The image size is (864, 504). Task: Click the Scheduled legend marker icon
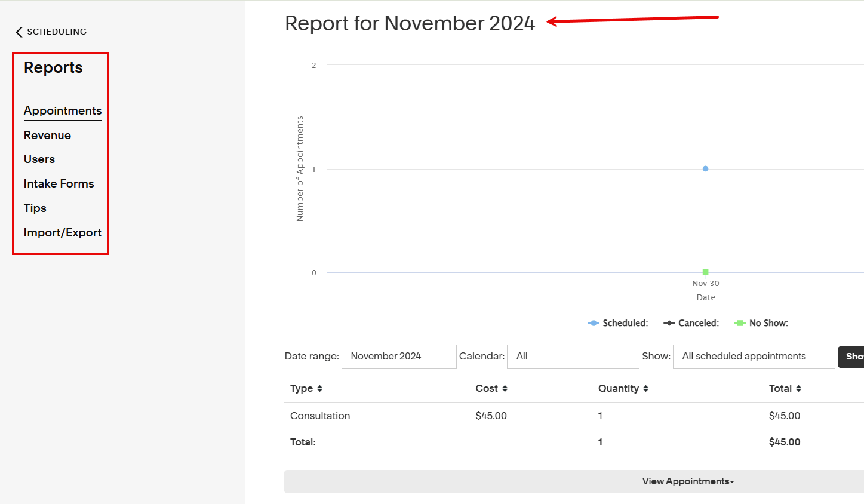coord(593,322)
